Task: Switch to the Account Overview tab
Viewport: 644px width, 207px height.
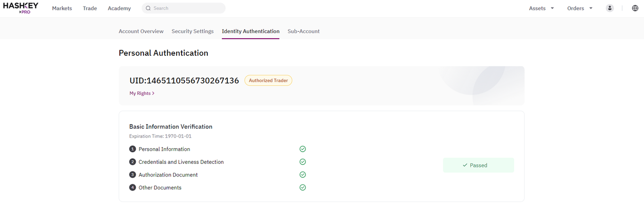Action: coord(141,31)
